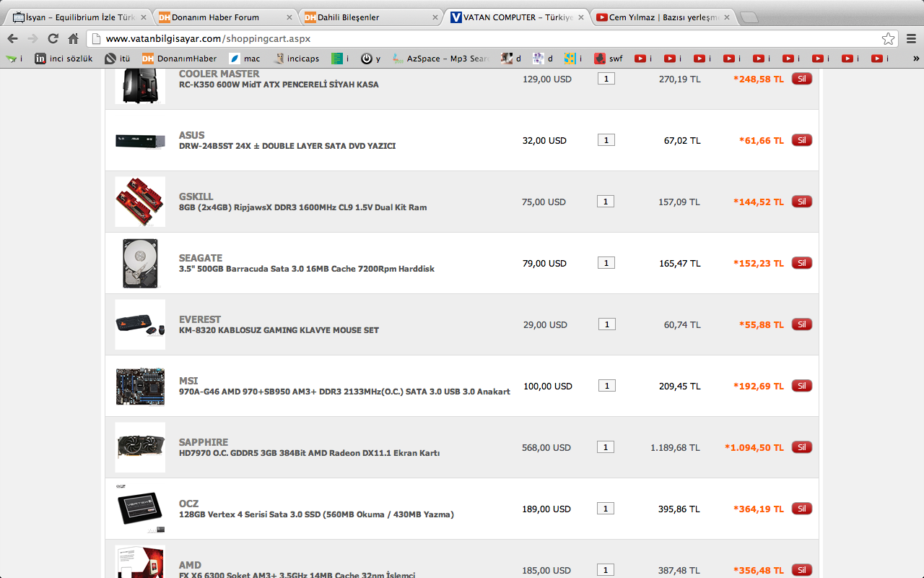Viewport: 924px width, 578px height.
Task: Remove Everest keyboard set with Sil
Action: (801, 324)
